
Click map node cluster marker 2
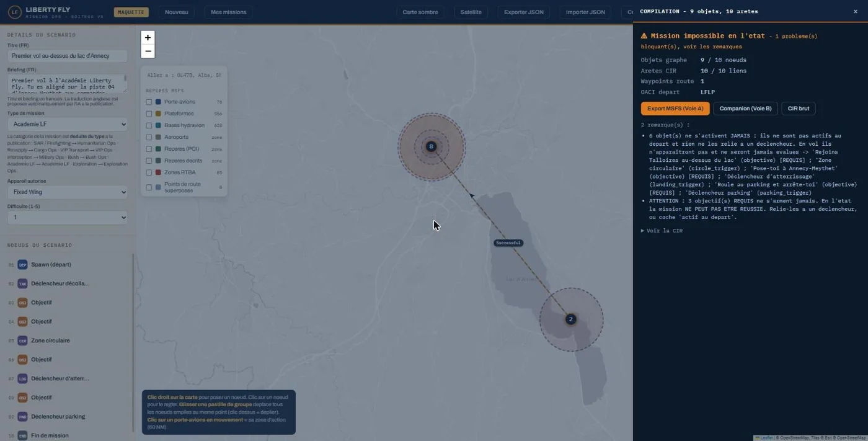(x=571, y=319)
